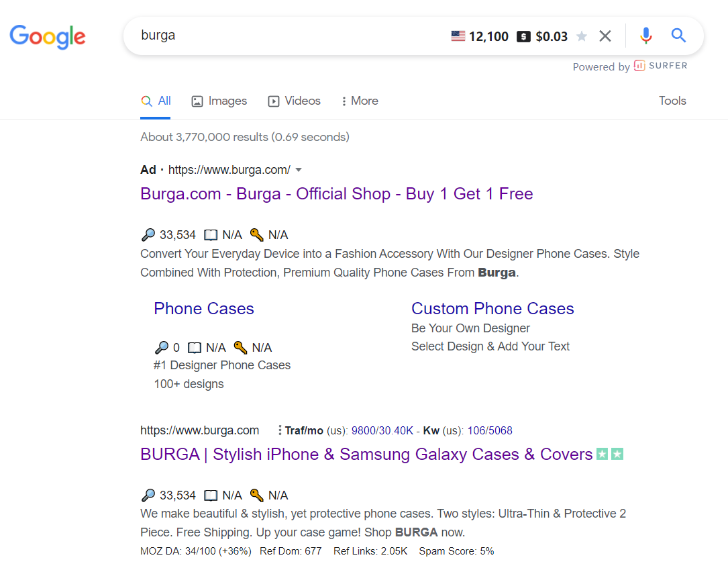Click the Google logo
This screenshot has width=728, height=572.
point(48,36)
